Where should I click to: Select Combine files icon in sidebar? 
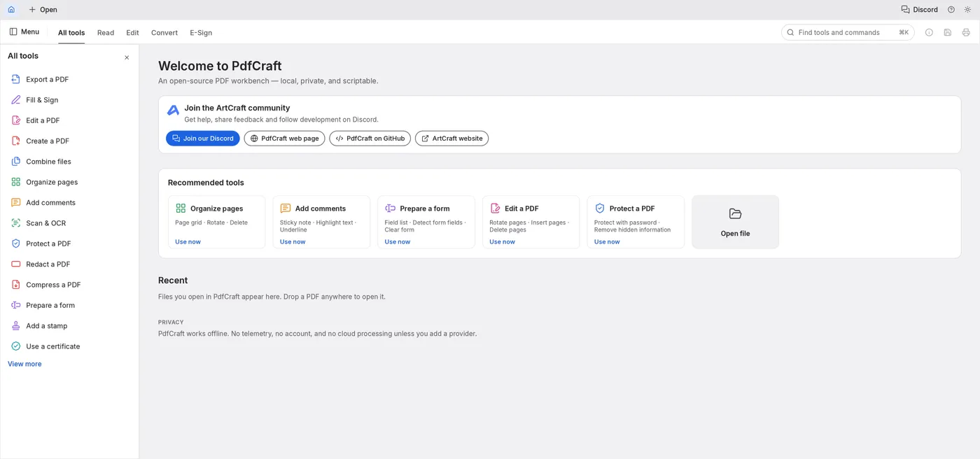point(16,162)
